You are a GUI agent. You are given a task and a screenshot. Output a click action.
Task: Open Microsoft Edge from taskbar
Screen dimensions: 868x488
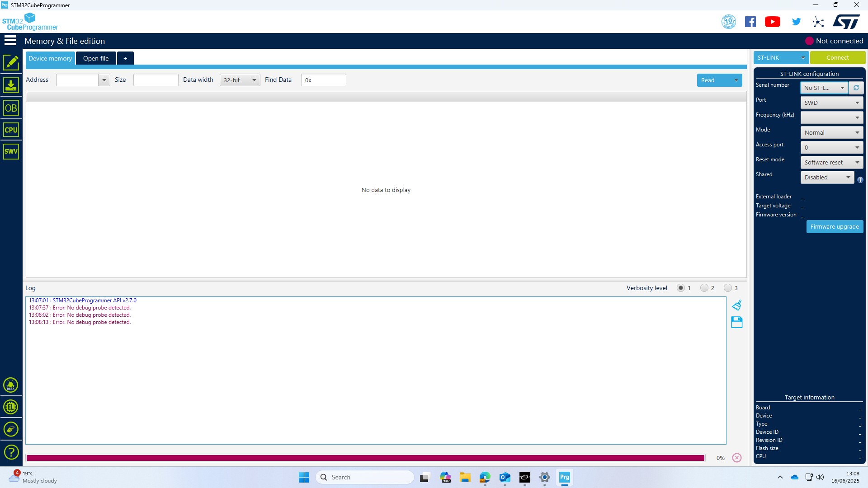coord(485,477)
